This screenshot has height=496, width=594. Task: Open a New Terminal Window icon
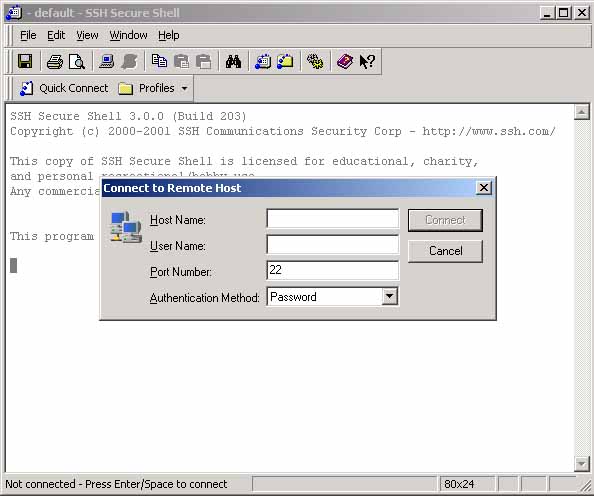pyautogui.click(x=263, y=61)
